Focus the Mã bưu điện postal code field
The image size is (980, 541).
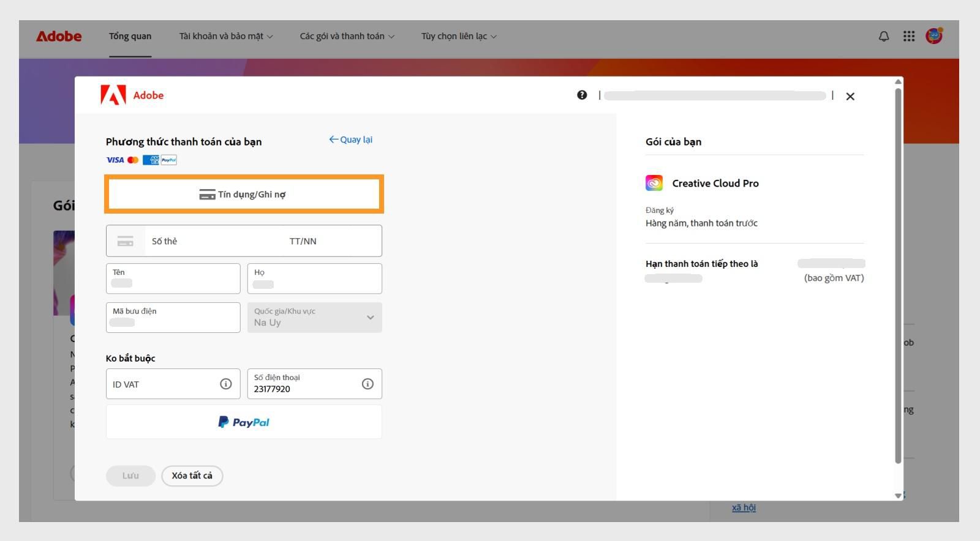click(x=173, y=318)
